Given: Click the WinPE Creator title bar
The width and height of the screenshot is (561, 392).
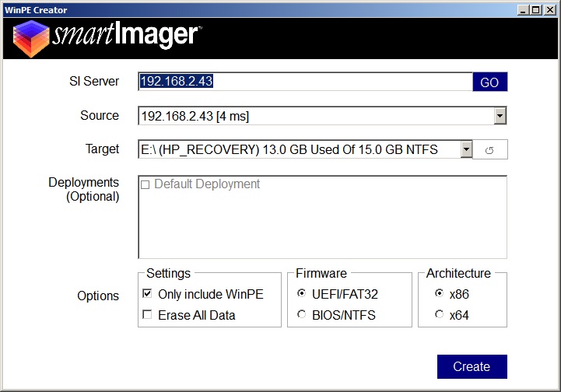Looking at the screenshot, I should pos(233,9).
